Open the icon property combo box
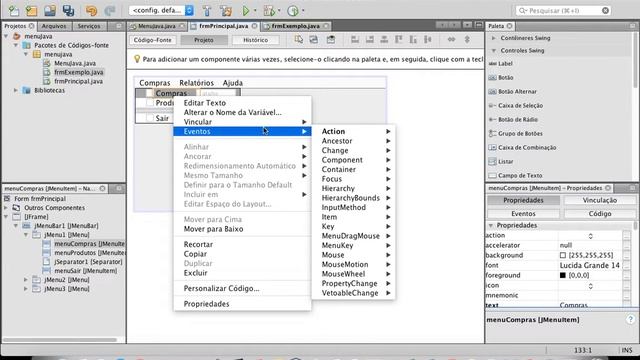Viewport: 640px width, 360px height. tap(590, 286)
